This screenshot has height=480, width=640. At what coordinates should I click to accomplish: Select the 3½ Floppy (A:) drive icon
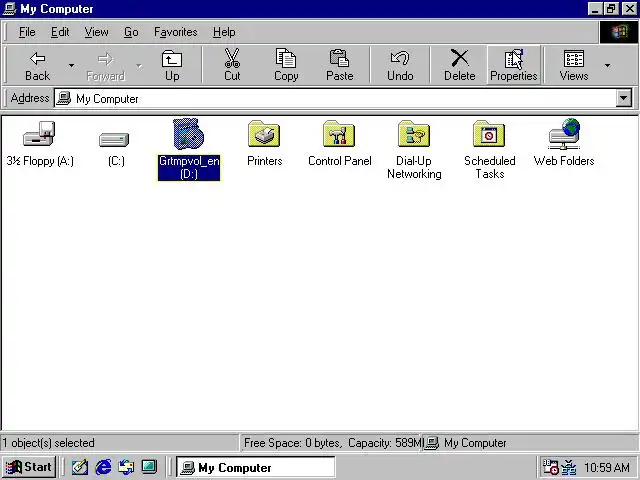coord(40,144)
